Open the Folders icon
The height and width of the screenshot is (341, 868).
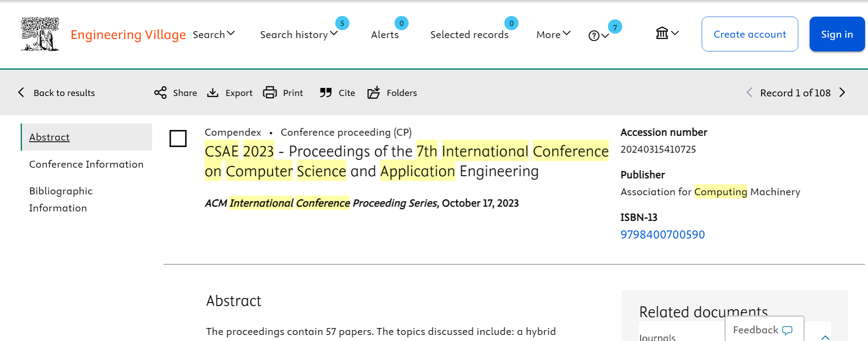373,93
